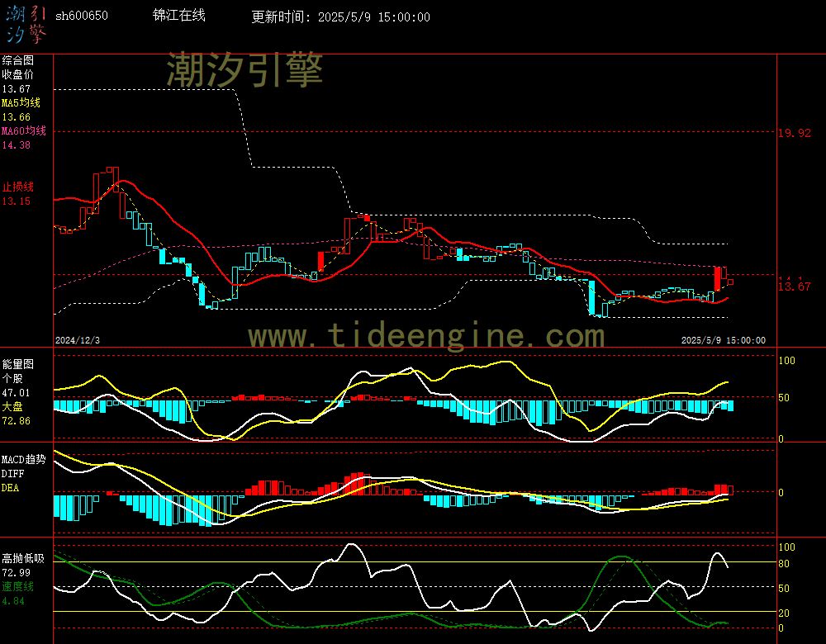Click the red 13.67 price axis label
The image size is (826, 644).
point(795,286)
